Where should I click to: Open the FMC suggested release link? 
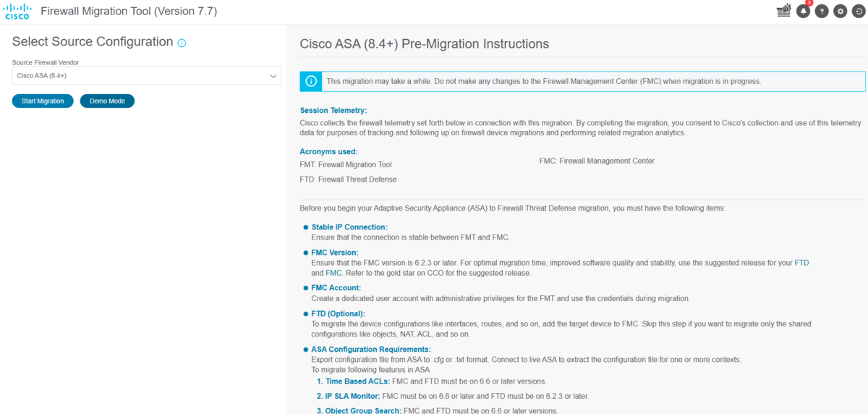(x=333, y=273)
